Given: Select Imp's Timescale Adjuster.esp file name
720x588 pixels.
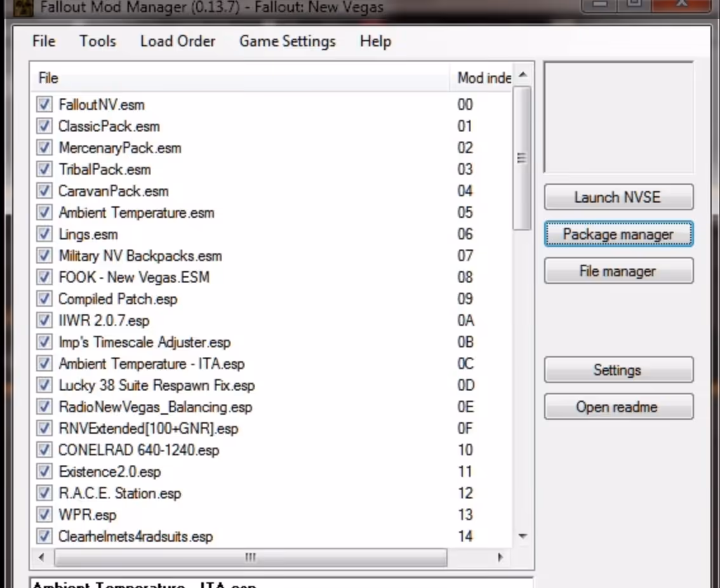Looking at the screenshot, I should pyautogui.click(x=145, y=342).
